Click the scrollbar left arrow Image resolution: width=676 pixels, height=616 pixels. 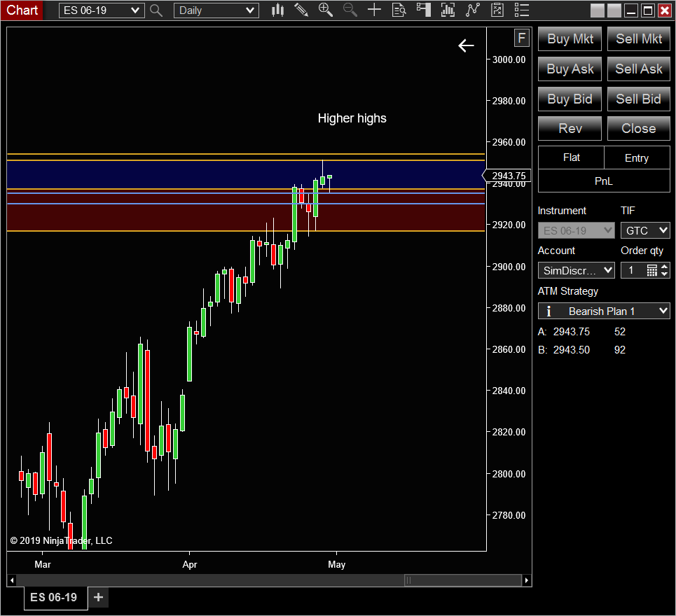click(12, 580)
